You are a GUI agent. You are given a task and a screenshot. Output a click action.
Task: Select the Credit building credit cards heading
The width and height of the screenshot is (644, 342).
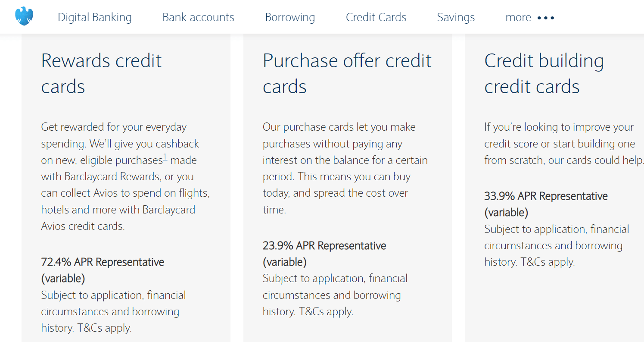[544, 73]
